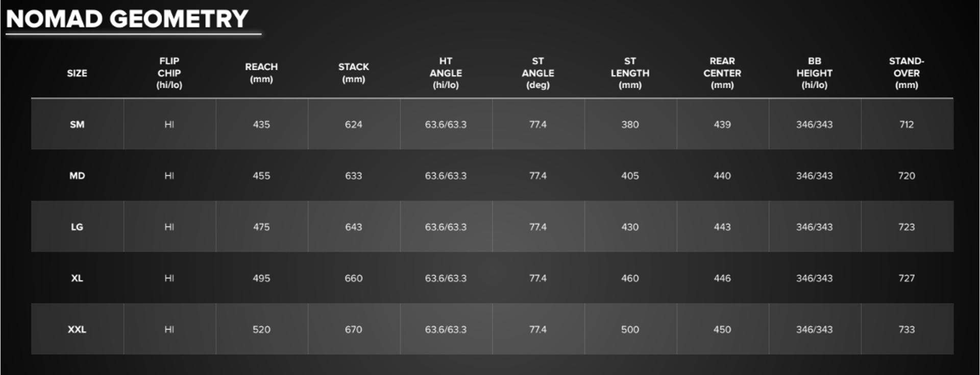Click the XXL size row label
The width and height of the screenshot is (980, 375).
click(x=77, y=330)
